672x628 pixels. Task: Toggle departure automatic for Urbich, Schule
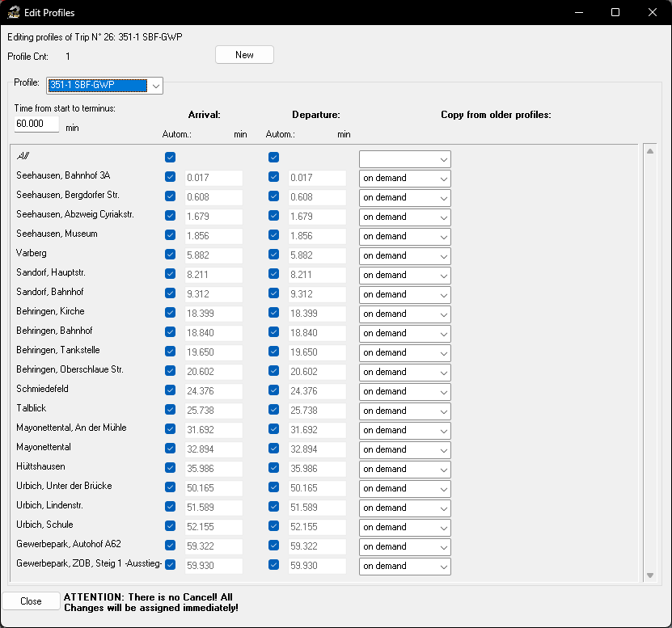tap(273, 526)
